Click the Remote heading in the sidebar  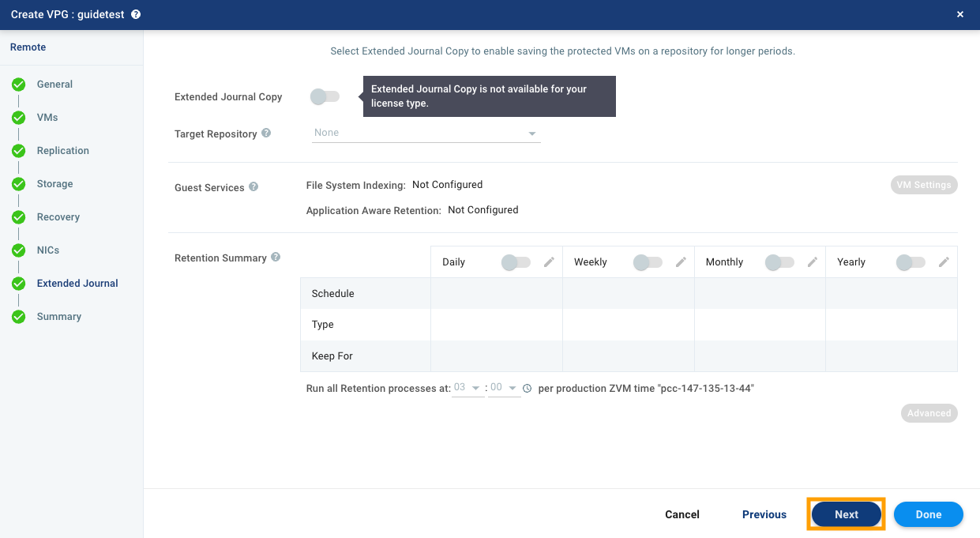(28, 47)
